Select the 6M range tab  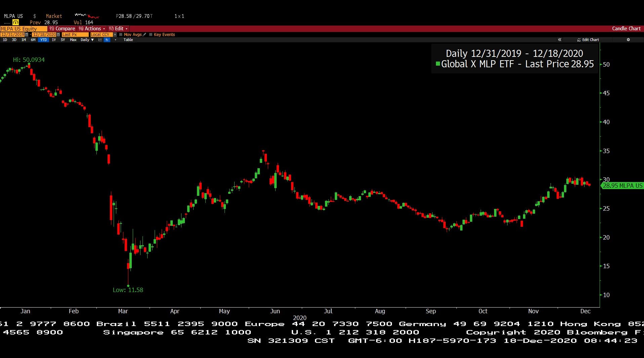[x=33, y=40]
